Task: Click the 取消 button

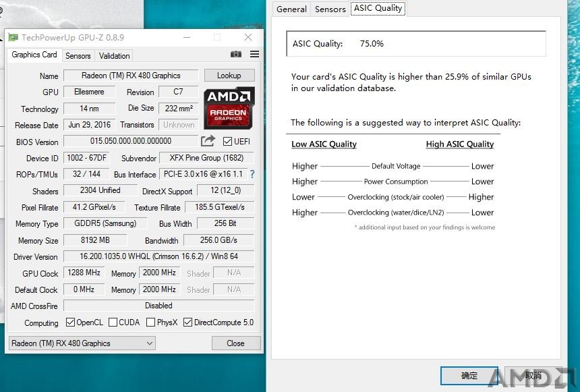Action: point(533,376)
